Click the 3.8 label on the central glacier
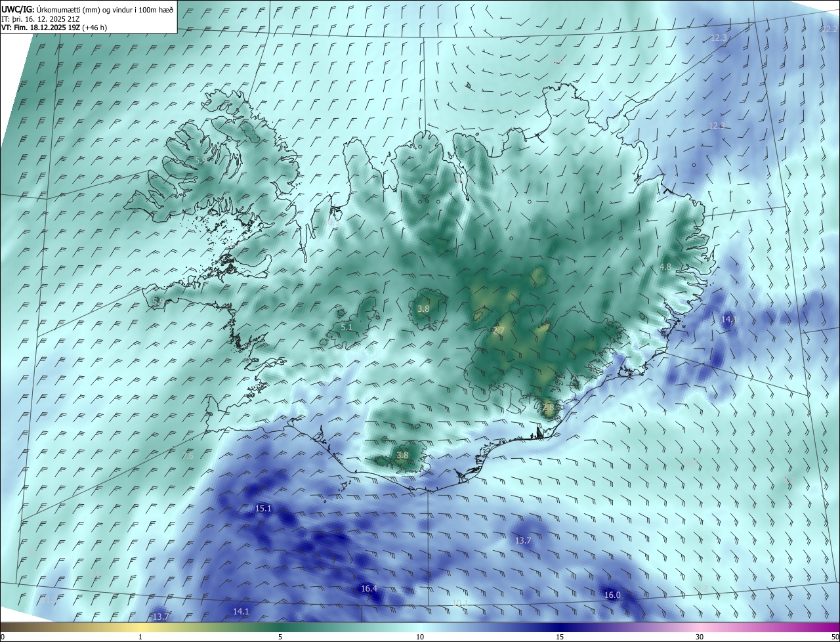 (423, 309)
